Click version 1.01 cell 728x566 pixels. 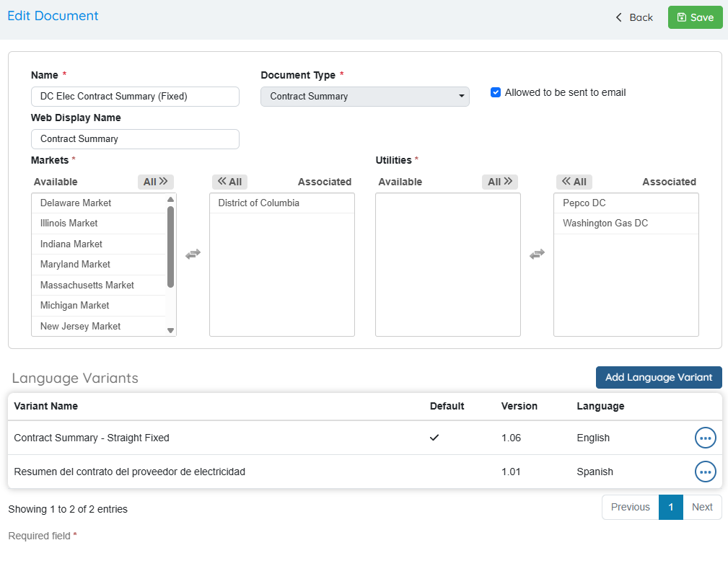click(511, 472)
